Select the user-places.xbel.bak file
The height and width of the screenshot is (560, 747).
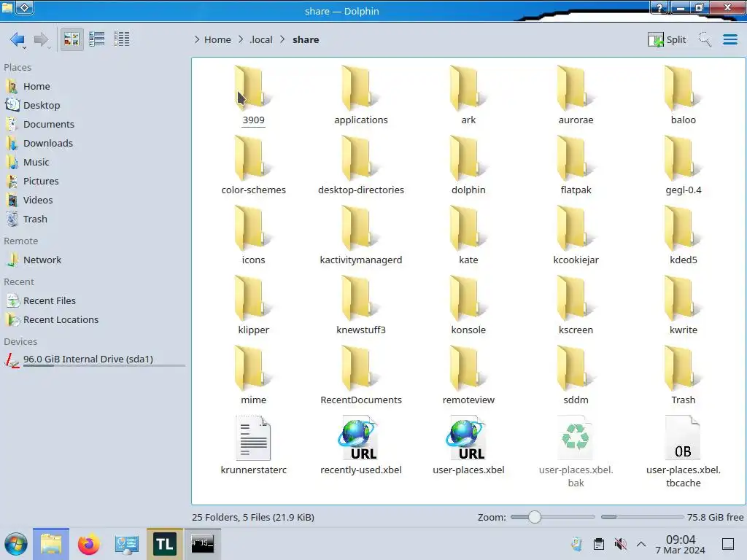[x=576, y=451]
